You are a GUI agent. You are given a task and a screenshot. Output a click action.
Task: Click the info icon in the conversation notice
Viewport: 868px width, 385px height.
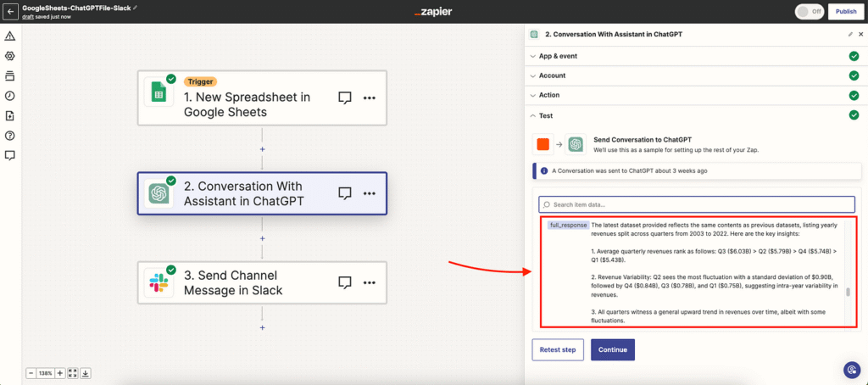tap(544, 170)
